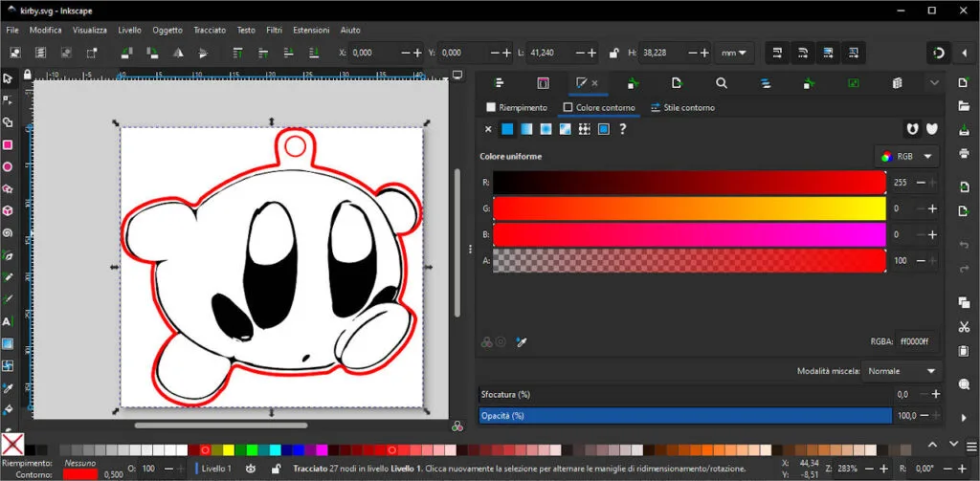This screenshot has height=481, width=980.
Task: Raise selection to top
Action: tap(237, 54)
